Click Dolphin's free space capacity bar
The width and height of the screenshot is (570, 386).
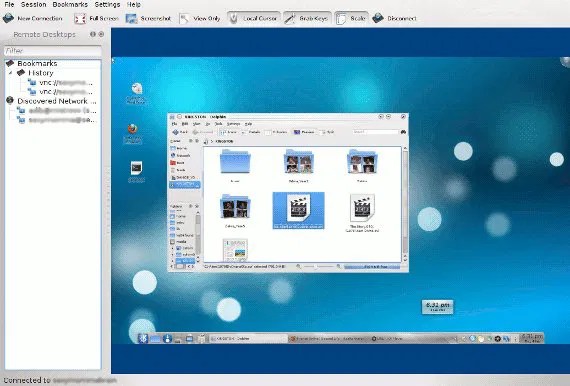coord(372,267)
